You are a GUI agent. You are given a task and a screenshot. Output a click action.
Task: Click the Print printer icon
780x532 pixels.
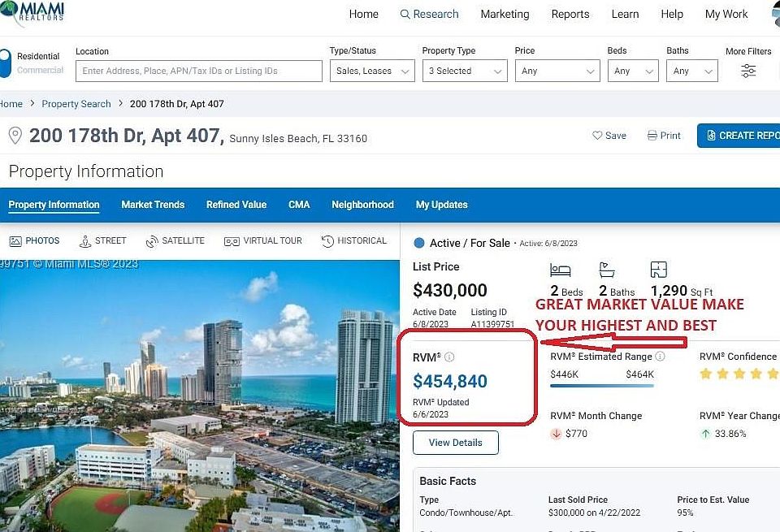[652, 136]
